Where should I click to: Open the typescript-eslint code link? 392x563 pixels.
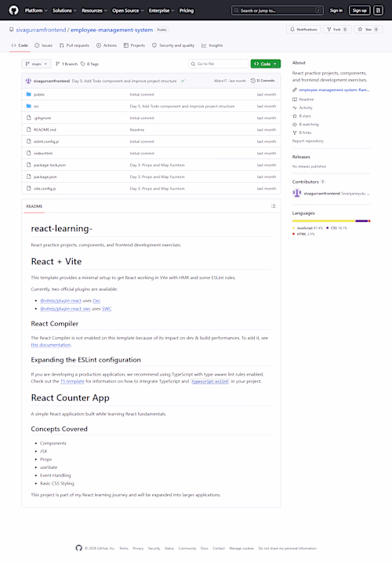(x=210, y=381)
